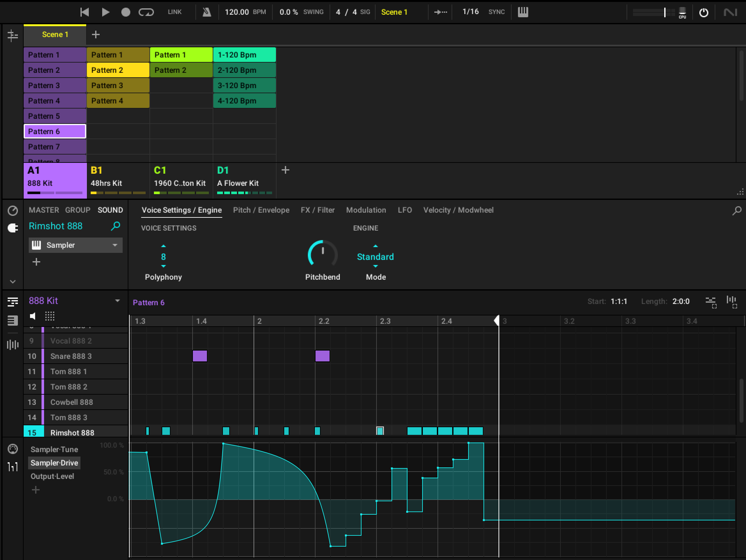Toggle the metronome icon

pos(206,12)
